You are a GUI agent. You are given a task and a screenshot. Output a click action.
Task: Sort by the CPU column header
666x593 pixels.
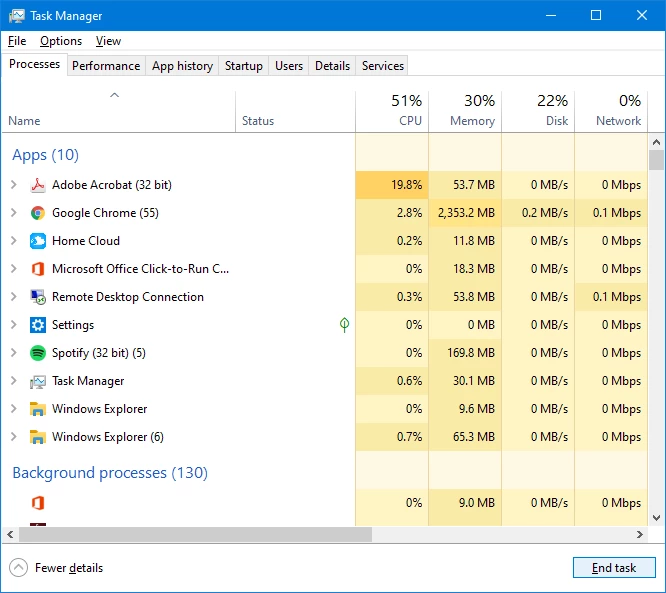(x=392, y=111)
